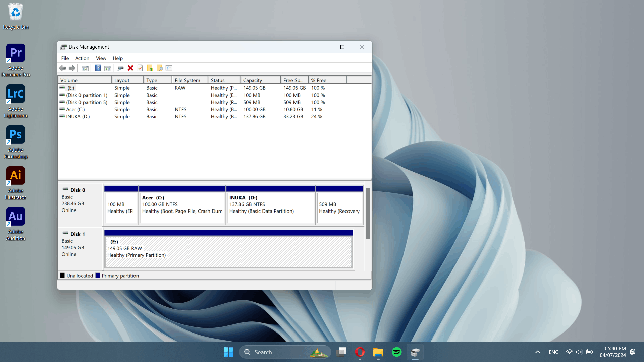Click the folder with green arrow icon
Image resolution: width=644 pixels, height=362 pixels.
150,68
